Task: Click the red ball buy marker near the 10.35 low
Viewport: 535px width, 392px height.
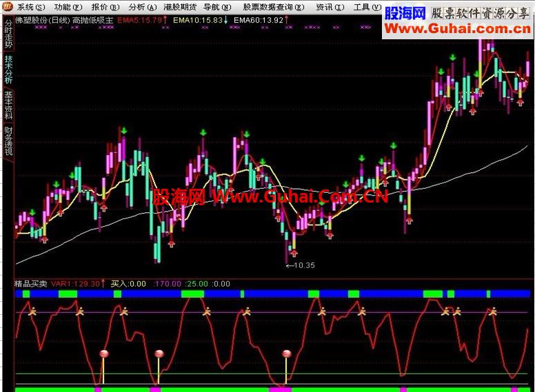Action: [x=287, y=354]
